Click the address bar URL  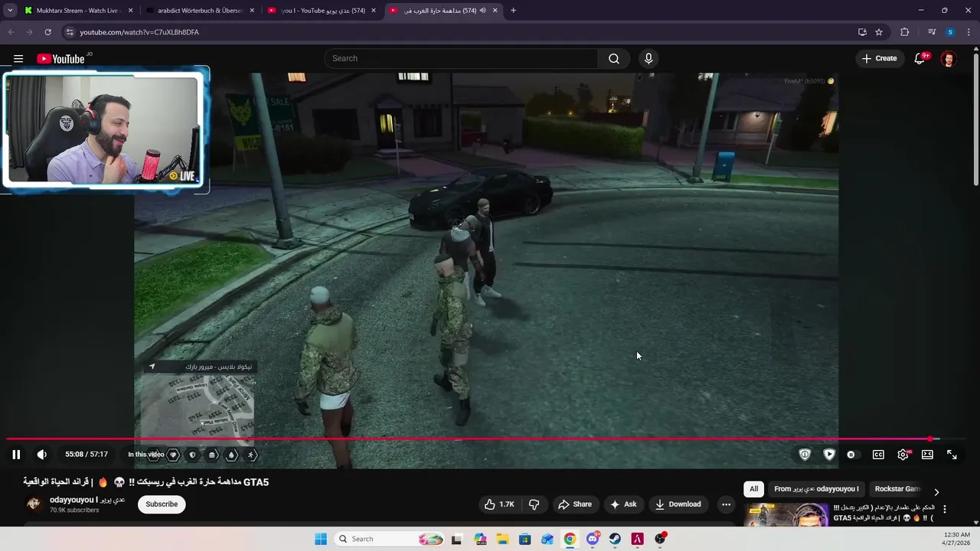pyautogui.click(x=139, y=32)
